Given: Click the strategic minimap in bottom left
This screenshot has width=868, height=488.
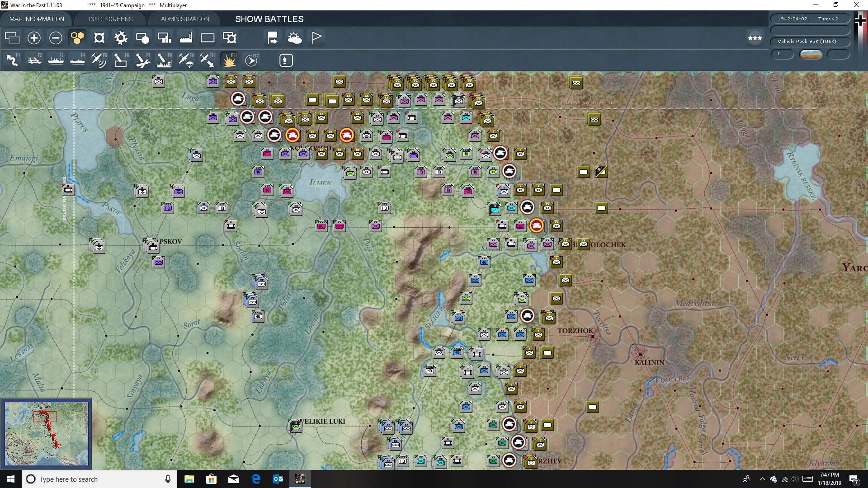Looking at the screenshot, I should point(47,434).
